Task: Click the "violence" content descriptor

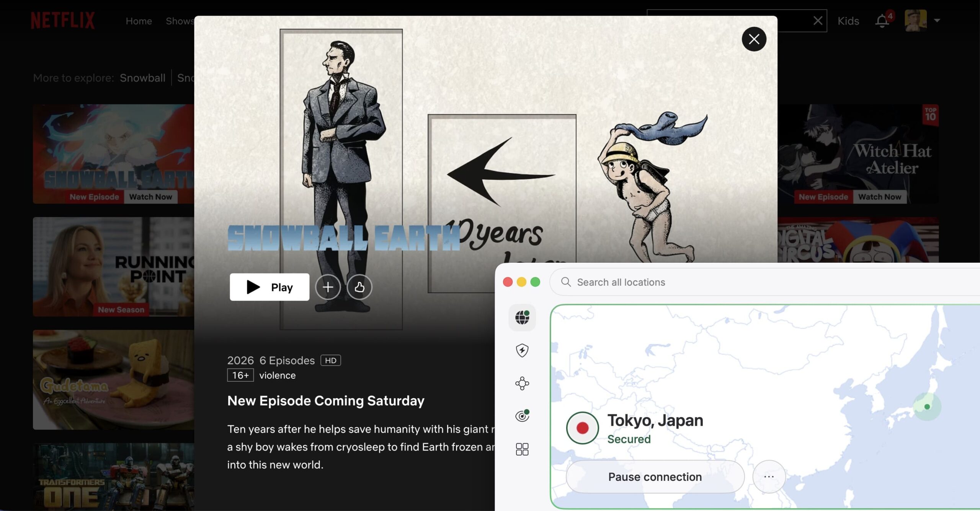Action: click(x=278, y=375)
